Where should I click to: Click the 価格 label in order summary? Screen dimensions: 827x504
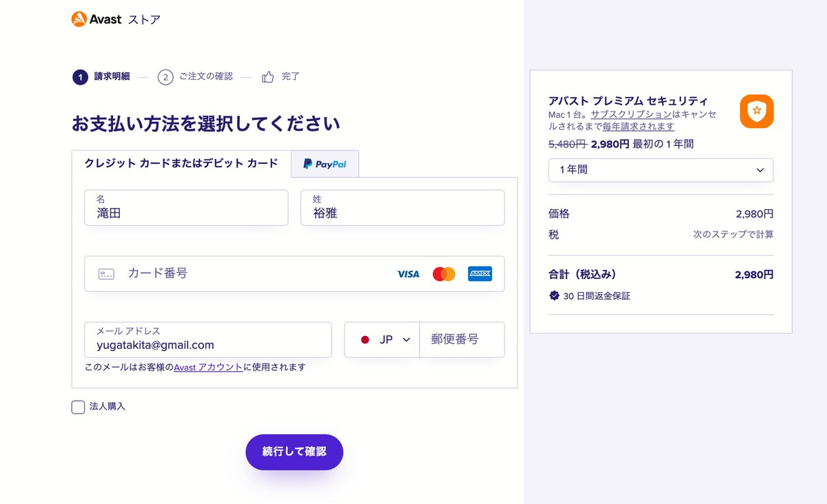[x=559, y=214]
